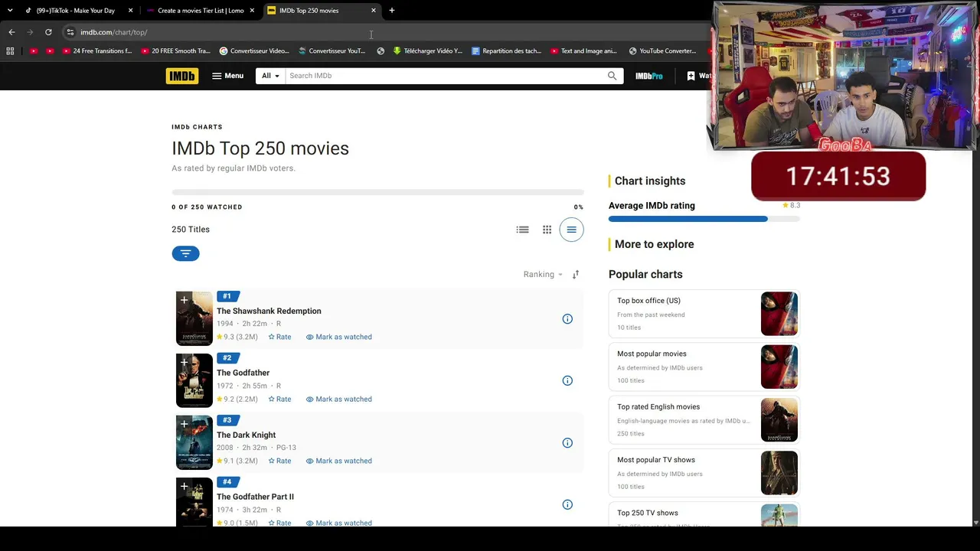Open Text and Image ani... bookmark

583,51
